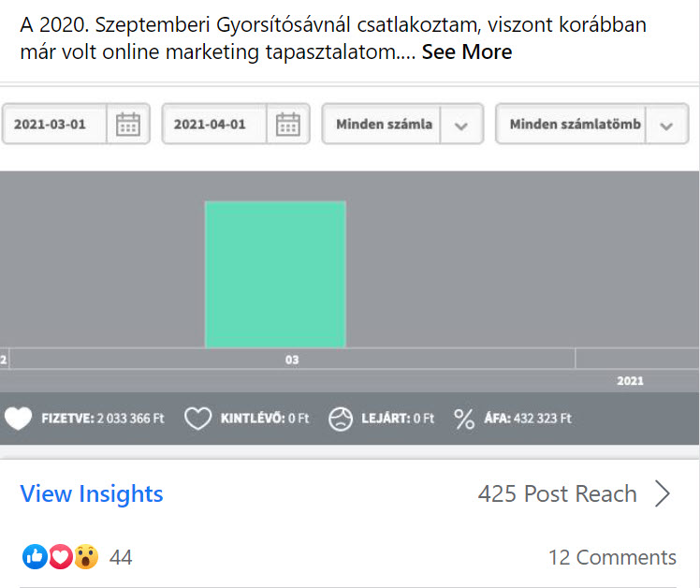Click the Like reaction icon
The height and width of the screenshot is (588, 700).
[35, 557]
